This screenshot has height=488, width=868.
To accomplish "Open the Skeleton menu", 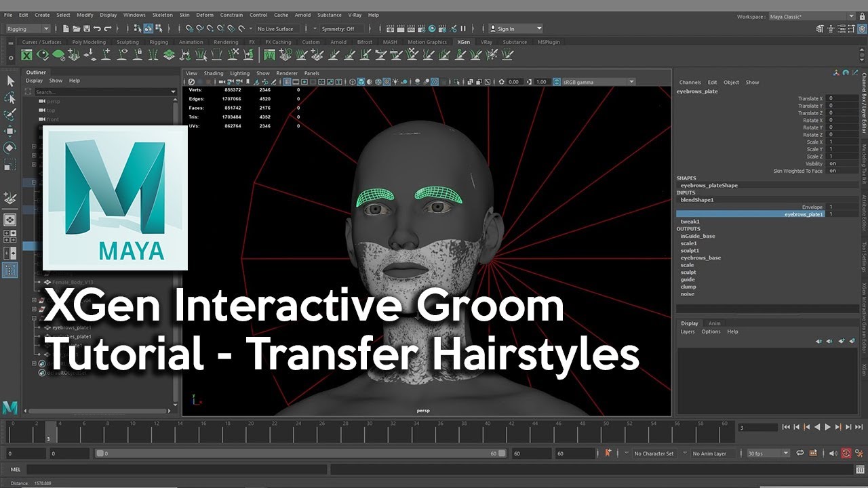I will [162, 15].
